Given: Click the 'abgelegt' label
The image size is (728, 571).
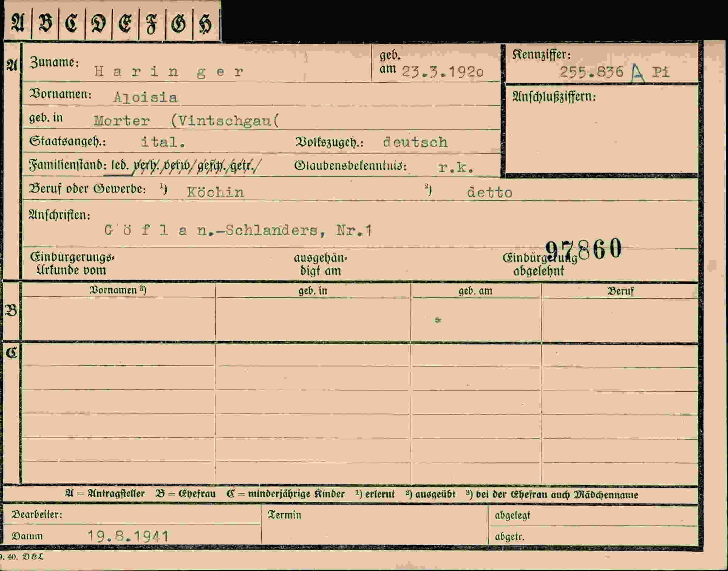Looking at the screenshot, I should [512, 516].
